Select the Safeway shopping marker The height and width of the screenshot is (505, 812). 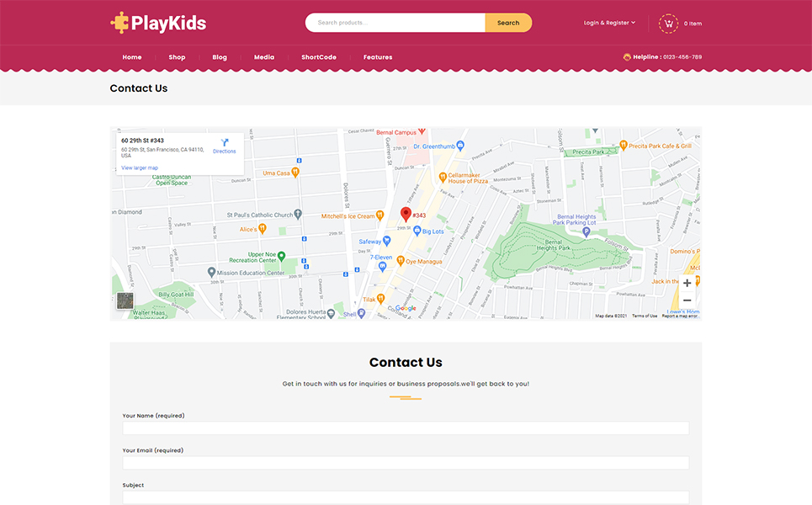click(386, 241)
